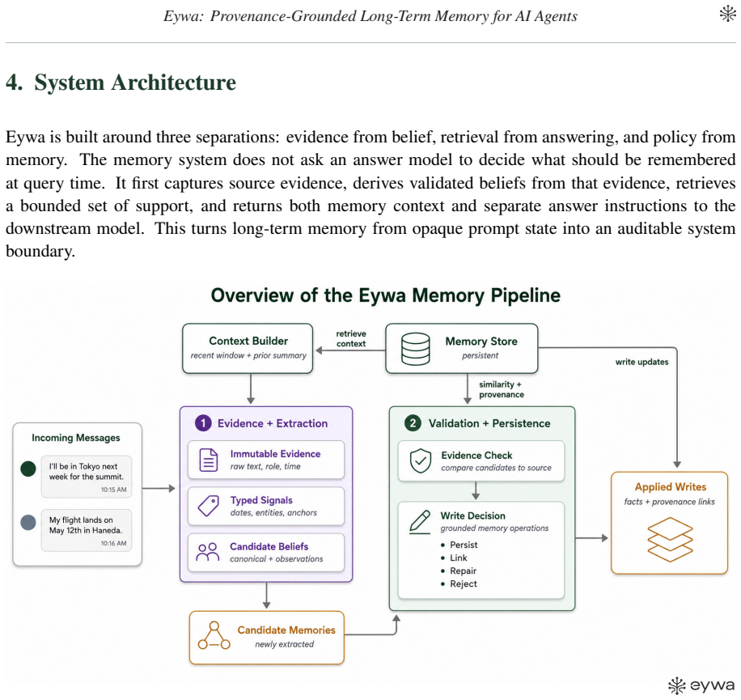Select the Tokyo summit message bubble
The image size is (741, 700).
[x=87, y=477]
